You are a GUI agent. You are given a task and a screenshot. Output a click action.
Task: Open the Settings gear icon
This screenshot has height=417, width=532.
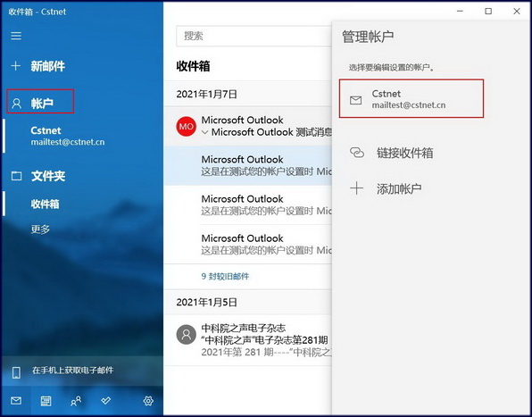[x=148, y=401]
